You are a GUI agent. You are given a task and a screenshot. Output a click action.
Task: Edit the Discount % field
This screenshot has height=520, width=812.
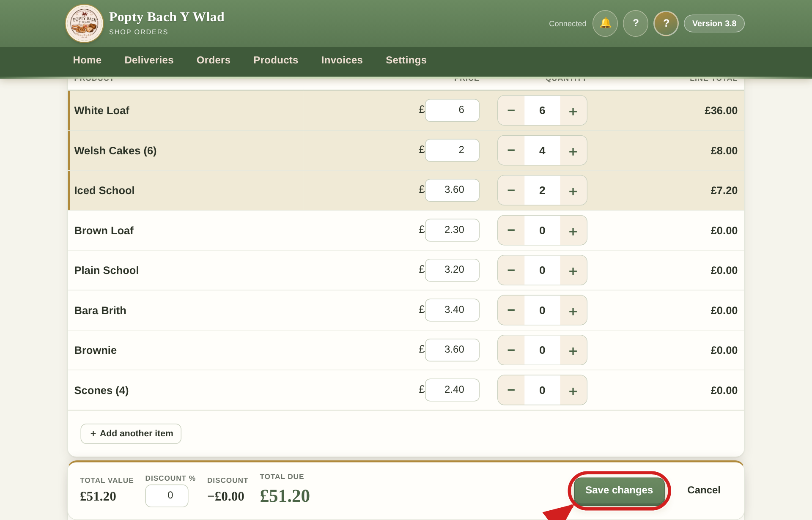[167, 495]
